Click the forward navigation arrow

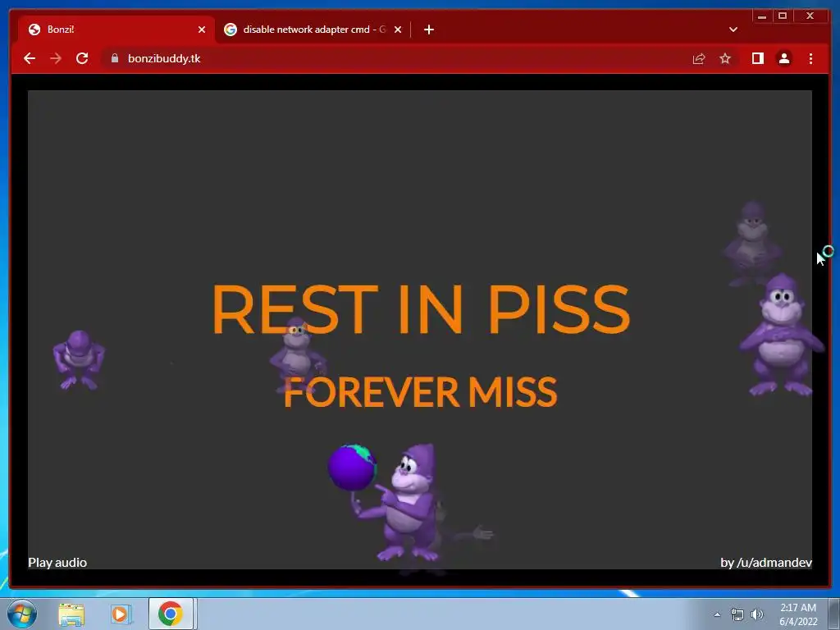(x=56, y=58)
